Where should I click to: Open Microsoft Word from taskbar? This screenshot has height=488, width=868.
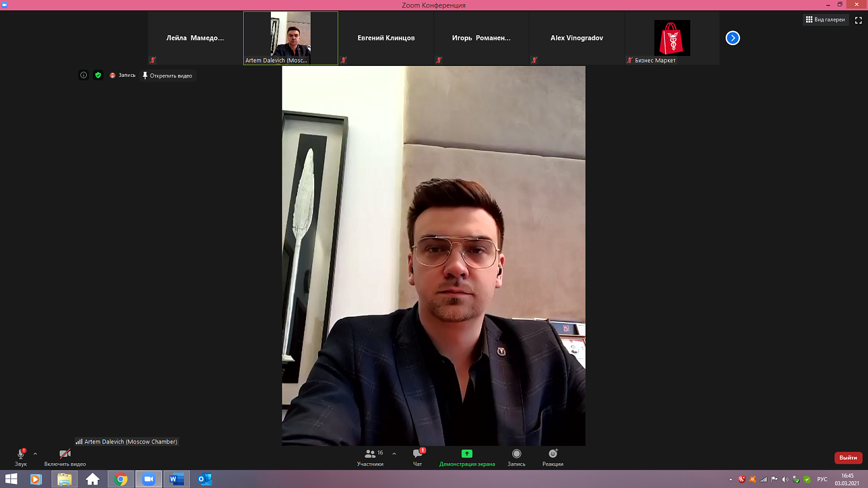pyautogui.click(x=176, y=479)
